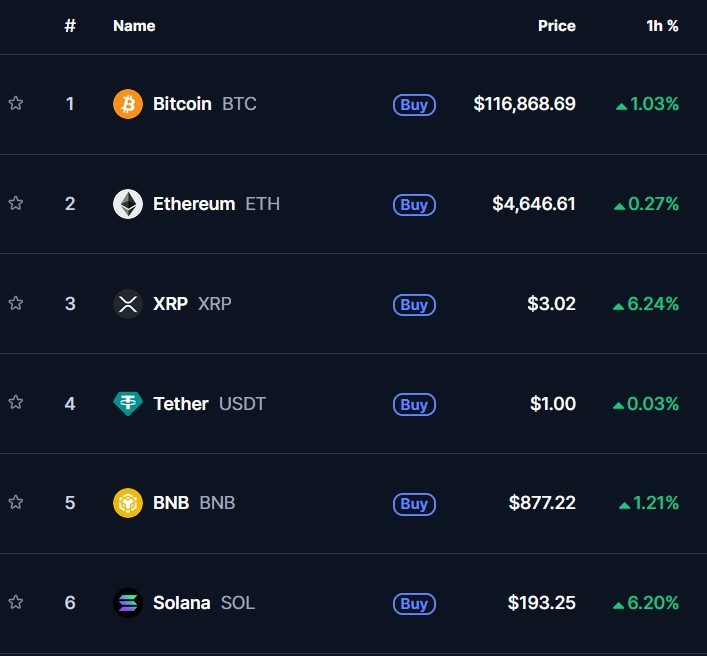Image resolution: width=707 pixels, height=656 pixels.
Task: Sort the table by Price column
Action: pyautogui.click(x=556, y=26)
